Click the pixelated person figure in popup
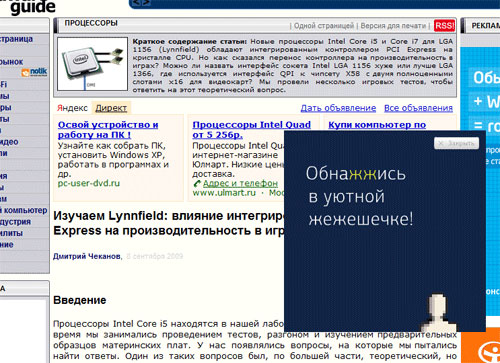The image size is (500, 363). (x=437, y=312)
